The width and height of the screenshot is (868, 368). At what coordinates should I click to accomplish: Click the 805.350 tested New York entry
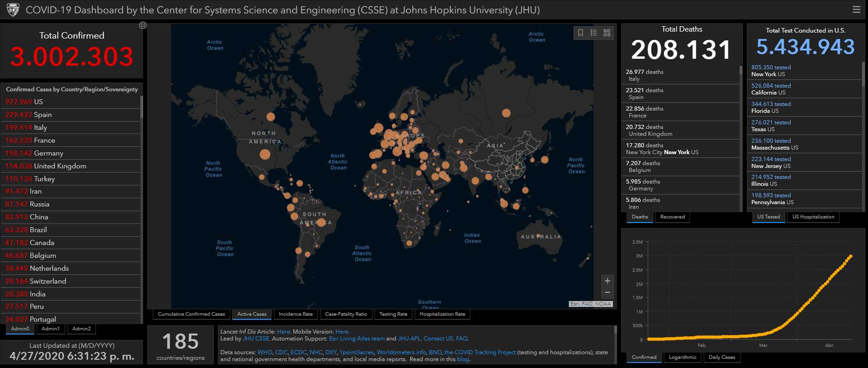point(805,71)
